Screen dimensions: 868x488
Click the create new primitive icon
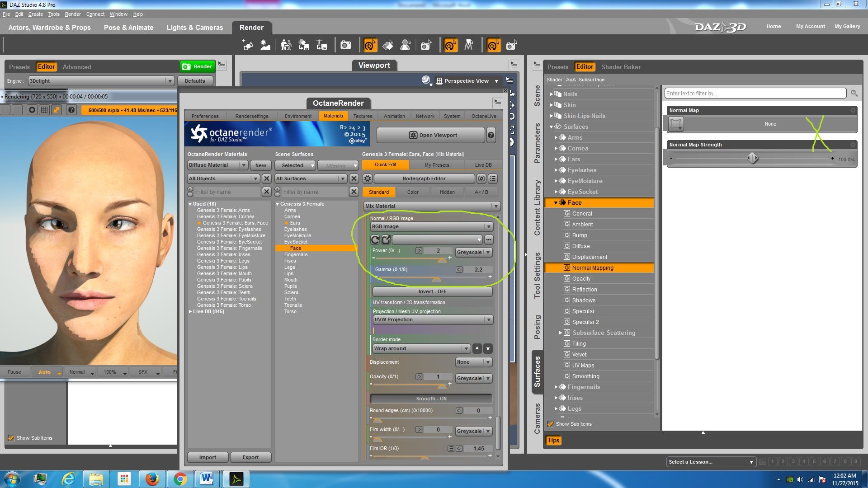pyautogui.click(x=248, y=45)
